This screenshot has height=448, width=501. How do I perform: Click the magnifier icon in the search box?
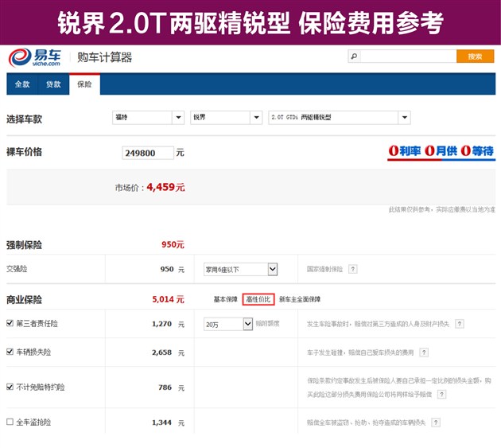[x=354, y=56]
